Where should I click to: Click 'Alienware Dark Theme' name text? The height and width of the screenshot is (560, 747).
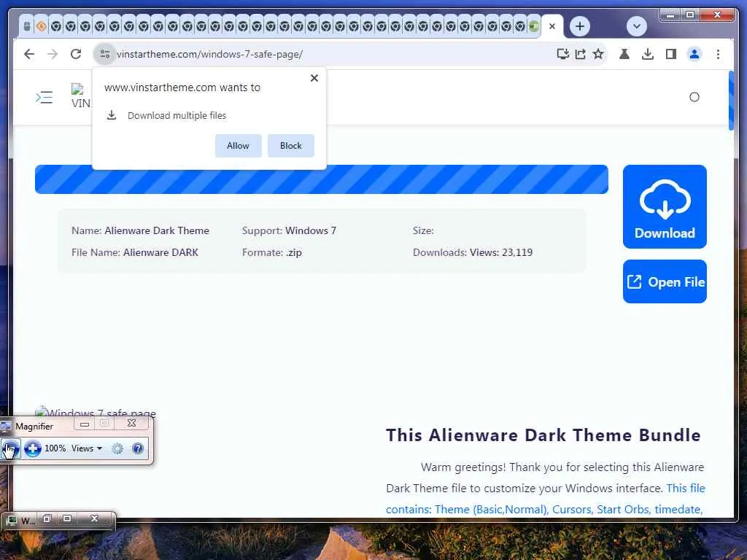[x=157, y=230]
